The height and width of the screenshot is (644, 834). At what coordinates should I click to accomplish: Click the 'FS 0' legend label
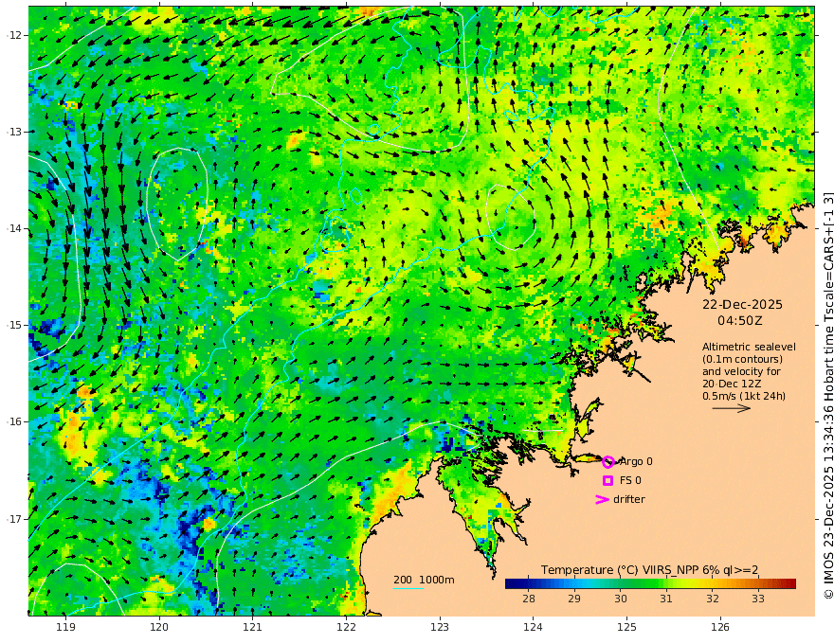[630, 480]
